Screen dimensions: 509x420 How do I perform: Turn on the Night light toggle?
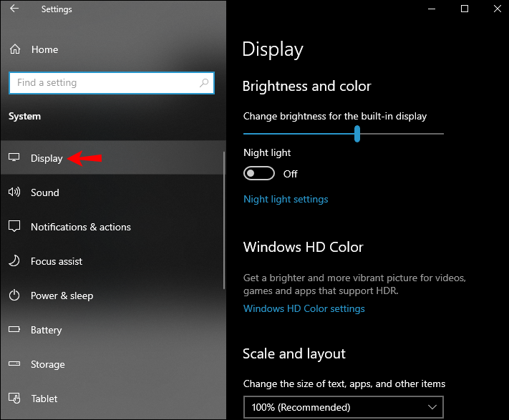tap(259, 173)
